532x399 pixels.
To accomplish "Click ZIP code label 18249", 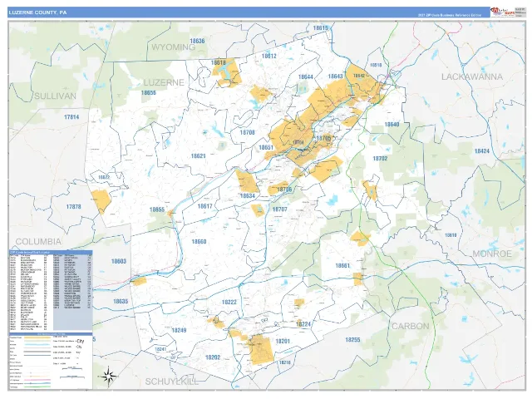I will point(179,330).
